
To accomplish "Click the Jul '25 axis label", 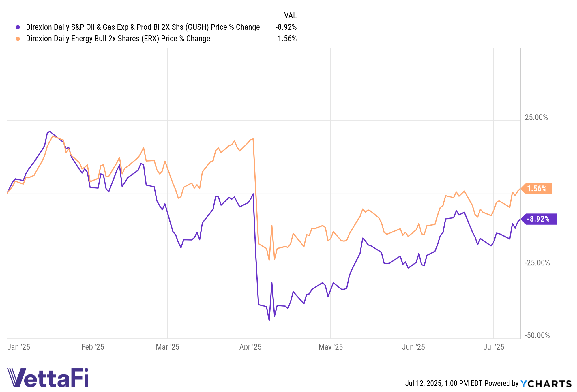I will (494, 347).
